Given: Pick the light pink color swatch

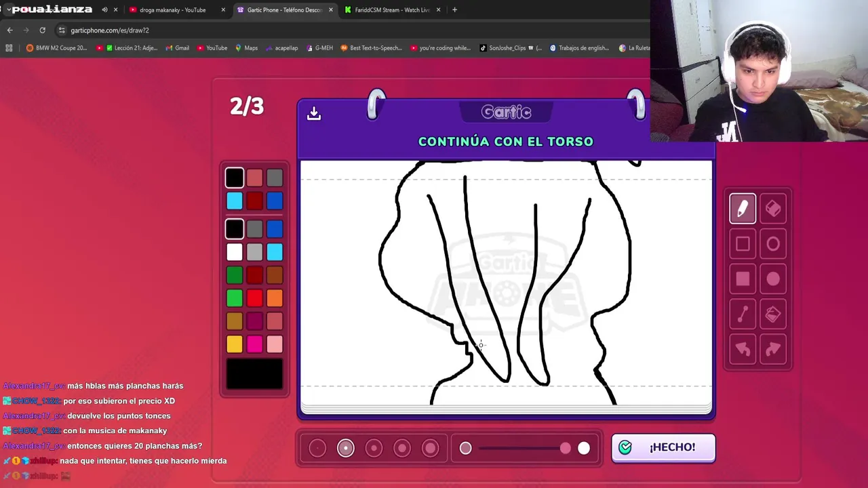Looking at the screenshot, I should [x=275, y=344].
